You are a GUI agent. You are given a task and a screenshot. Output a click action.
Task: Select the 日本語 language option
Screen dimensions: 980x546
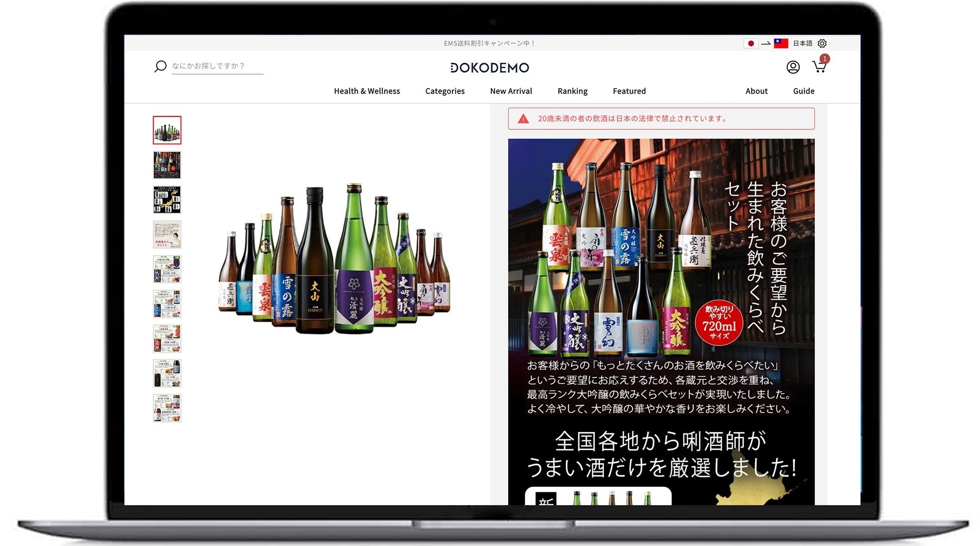(802, 43)
